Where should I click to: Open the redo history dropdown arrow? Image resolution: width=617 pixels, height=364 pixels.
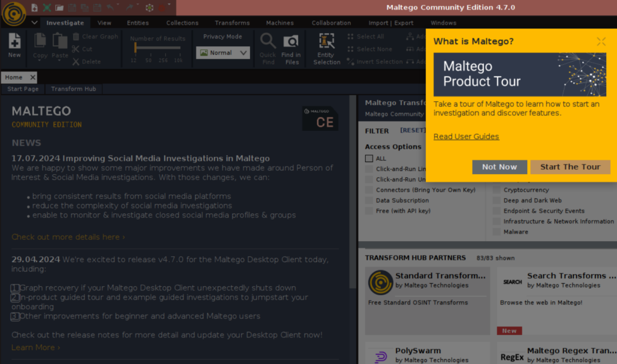click(138, 5)
